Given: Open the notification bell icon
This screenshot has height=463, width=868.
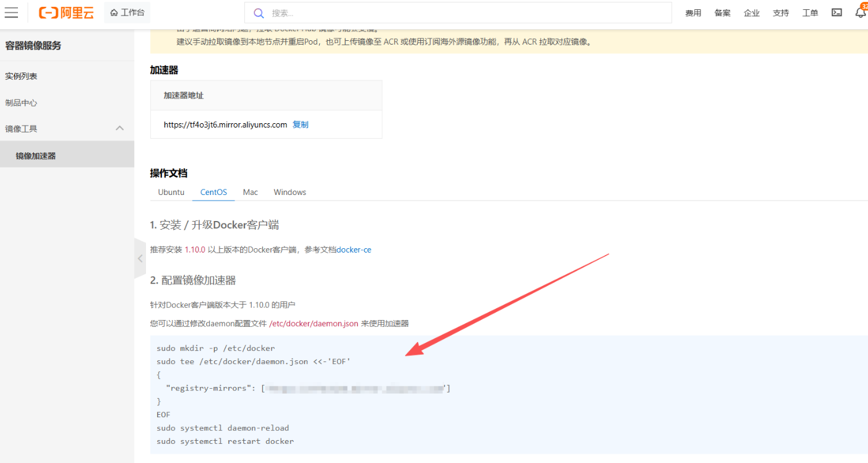Looking at the screenshot, I should [861, 12].
